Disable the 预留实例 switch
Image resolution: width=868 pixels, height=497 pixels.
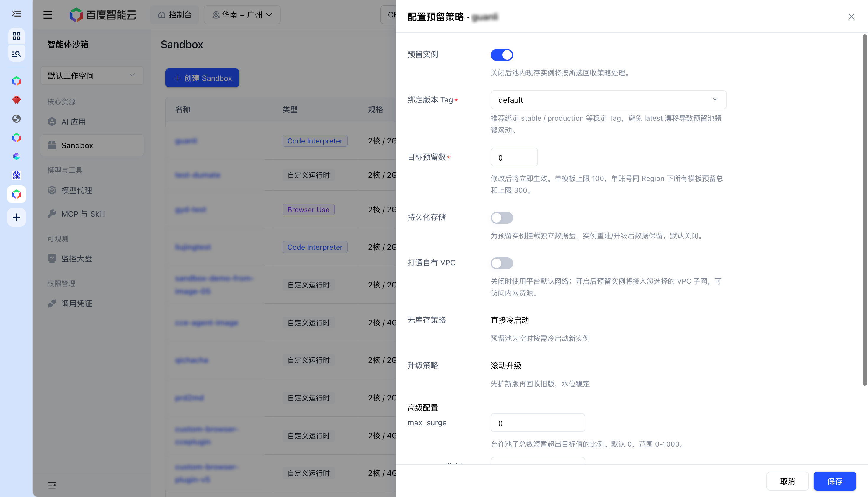[x=502, y=55]
